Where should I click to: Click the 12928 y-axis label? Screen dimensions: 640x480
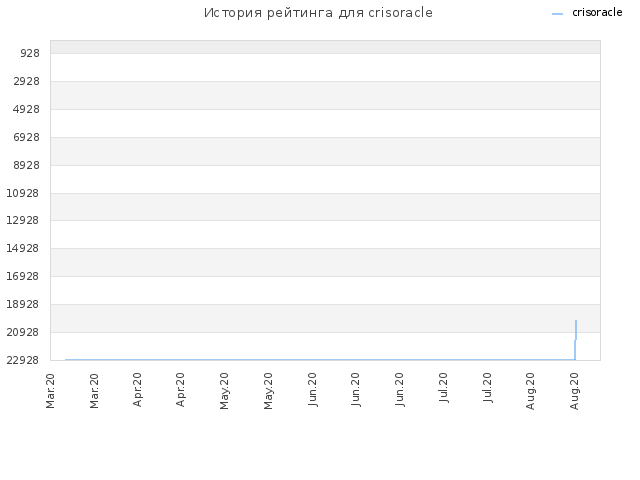(23, 220)
